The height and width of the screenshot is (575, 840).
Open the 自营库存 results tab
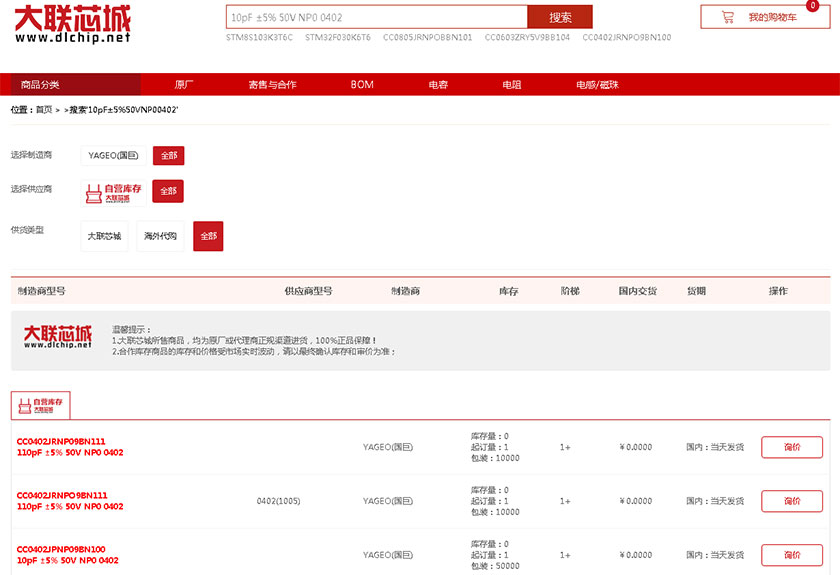pos(41,405)
